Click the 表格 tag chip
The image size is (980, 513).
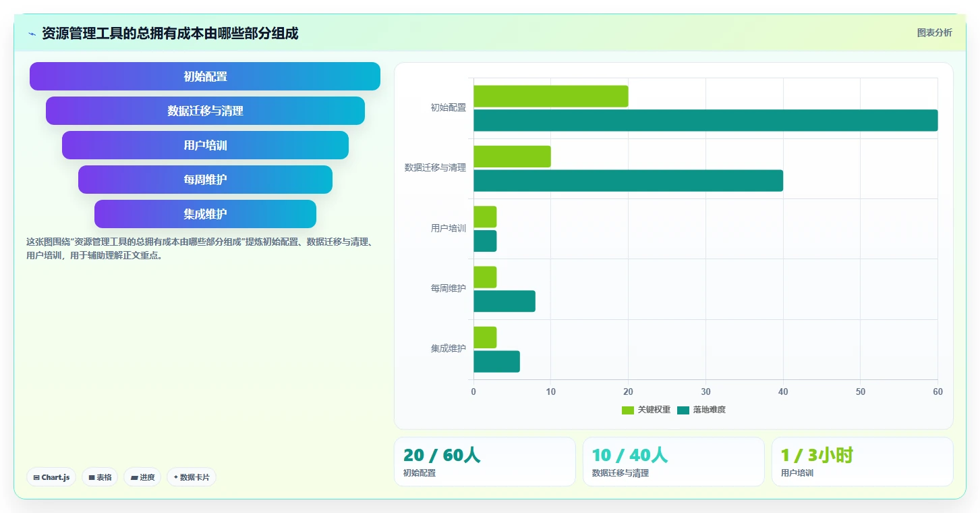(100, 477)
